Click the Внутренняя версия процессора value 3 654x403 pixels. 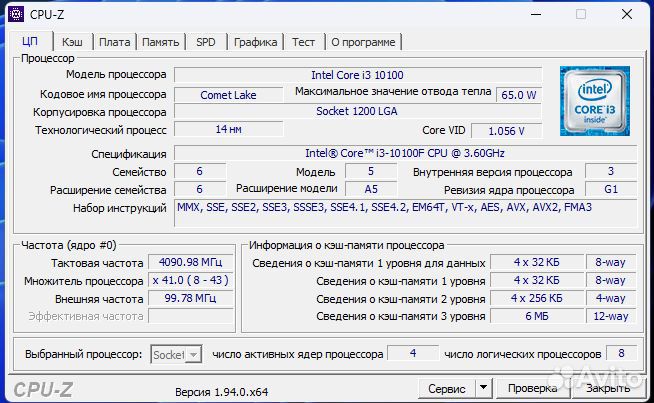611,171
